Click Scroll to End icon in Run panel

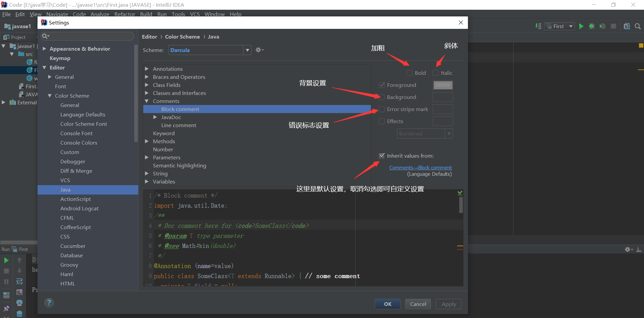[x=19, y=292]
